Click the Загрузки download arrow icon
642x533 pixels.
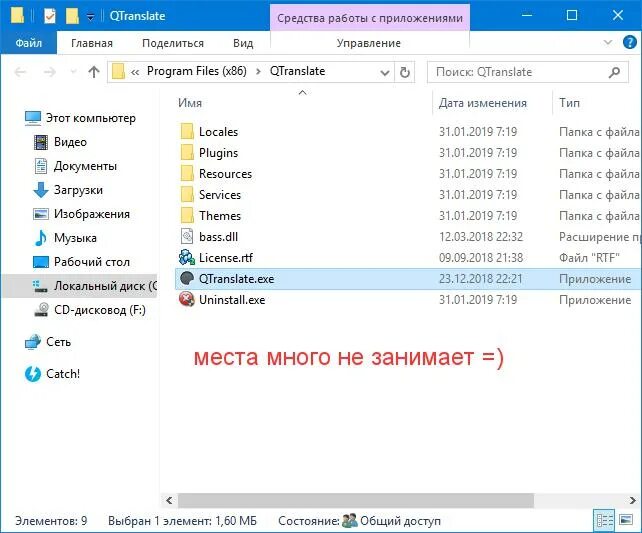click(41, 190)
